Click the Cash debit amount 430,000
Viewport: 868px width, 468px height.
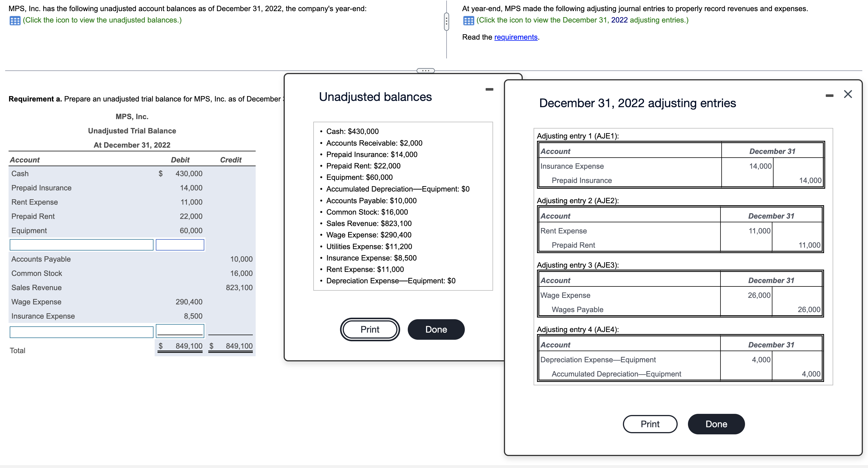tap(189, 174)
